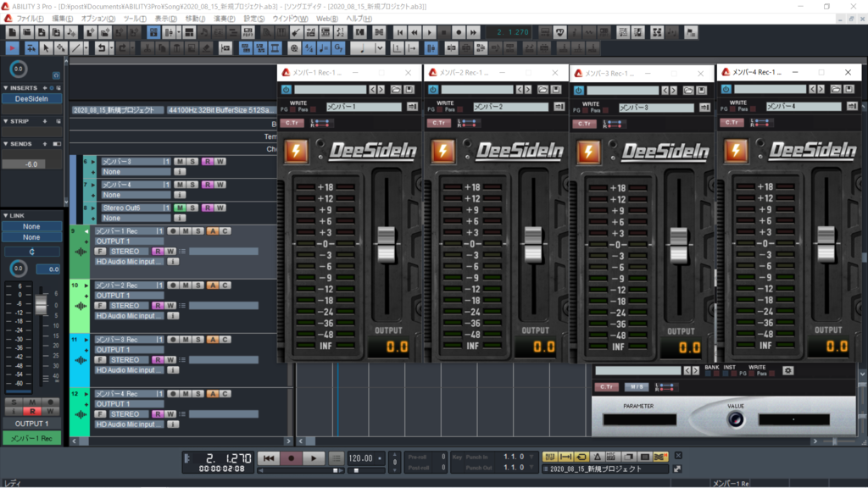Click the toolbar rewind-to-start button
Screen dimensions: 868x488
(x=400, y=33)
